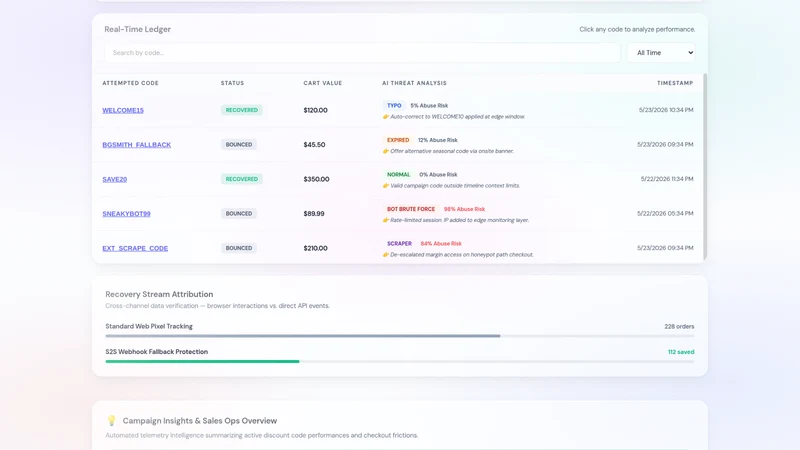Click the BOUNCED badge in EXT_SCRAPE_CODE row
800x450 pixels.
239,248
